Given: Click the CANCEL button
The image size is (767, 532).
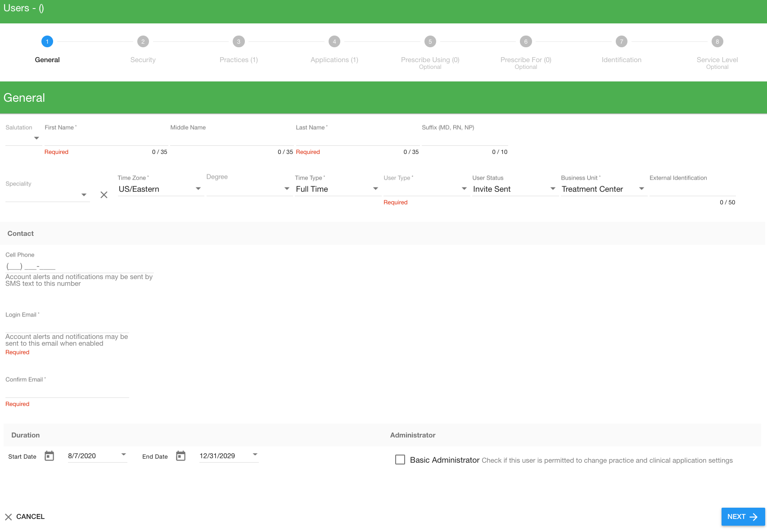Looking at the screenshot, I should pyautogui.click(x=25, y=517).
